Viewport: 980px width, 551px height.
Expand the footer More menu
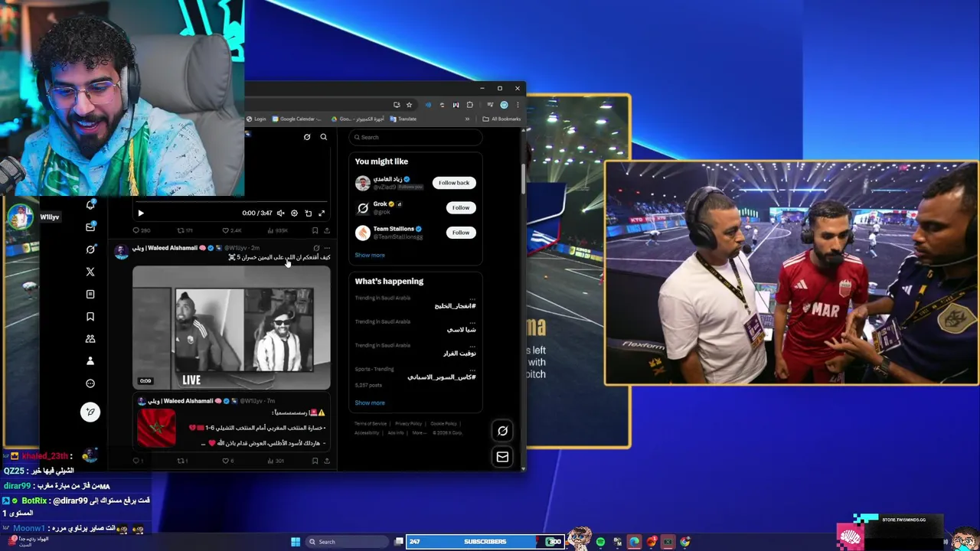pos(419,432)
